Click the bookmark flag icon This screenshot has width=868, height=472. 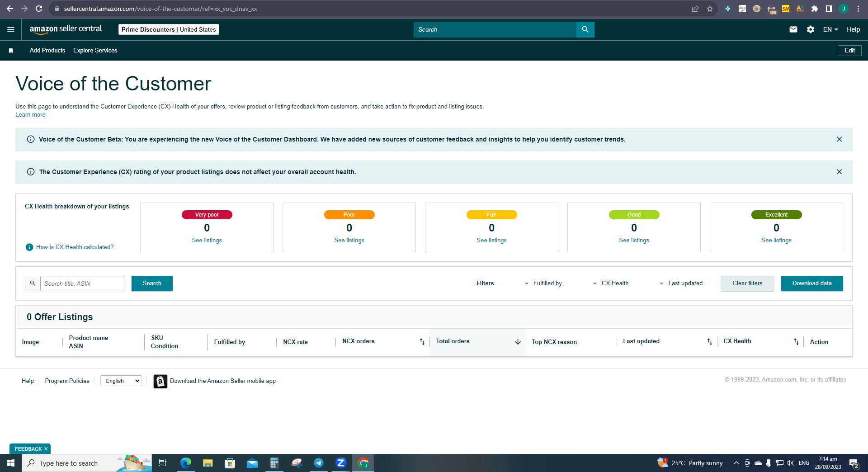point(11,51)
